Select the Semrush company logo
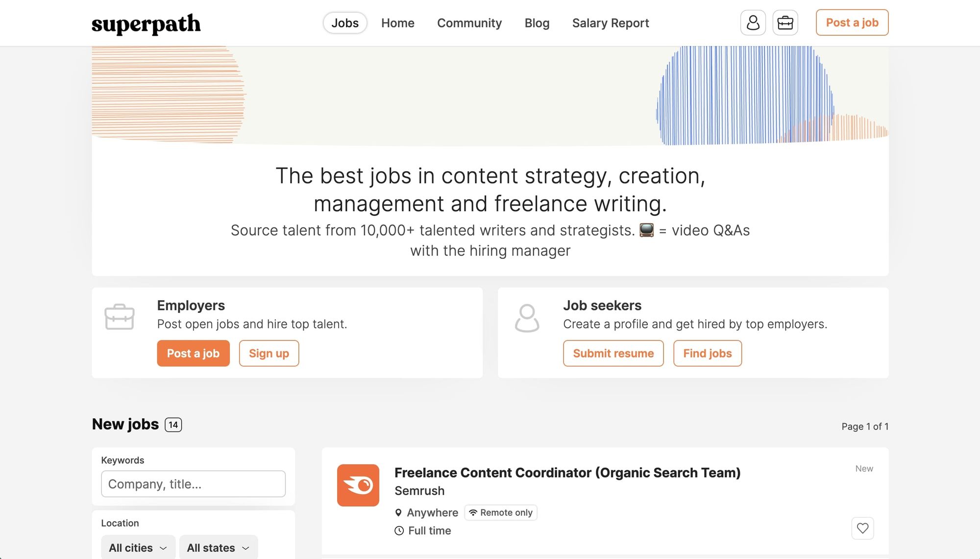This screenshot has width=980, height=559. click(x=358, y=485)
